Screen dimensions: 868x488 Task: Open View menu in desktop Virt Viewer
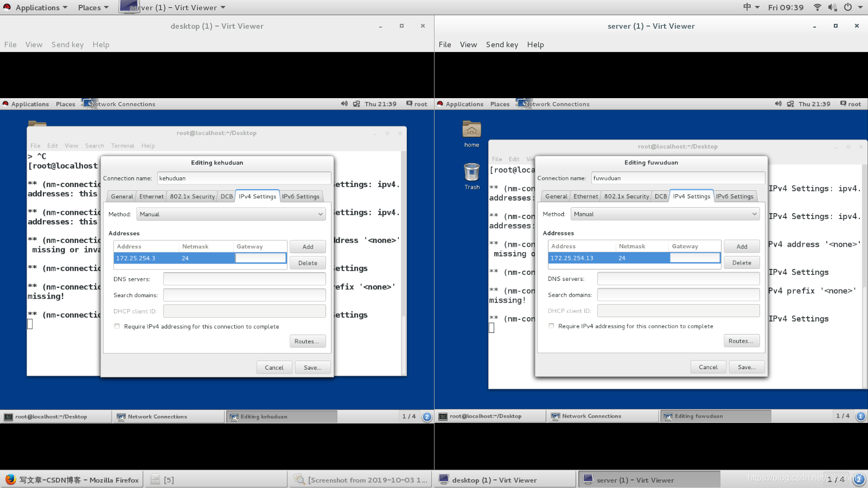click(x=34, y=44)
